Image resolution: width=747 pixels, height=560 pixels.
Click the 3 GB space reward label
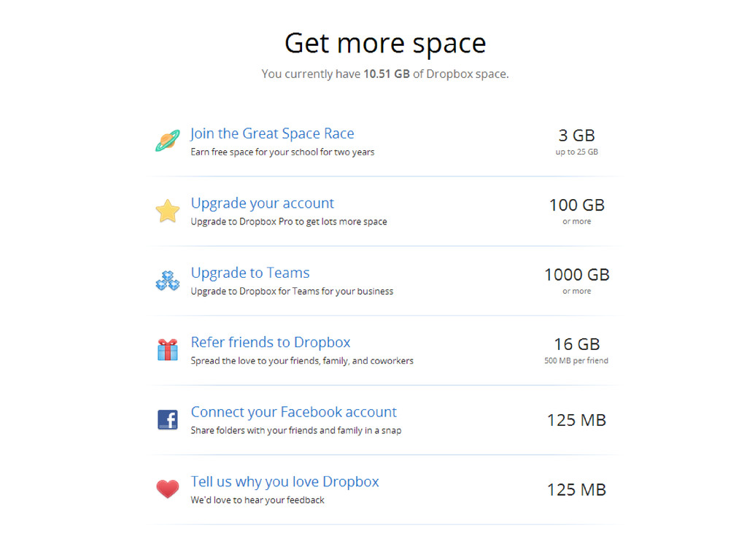(577, 135)
